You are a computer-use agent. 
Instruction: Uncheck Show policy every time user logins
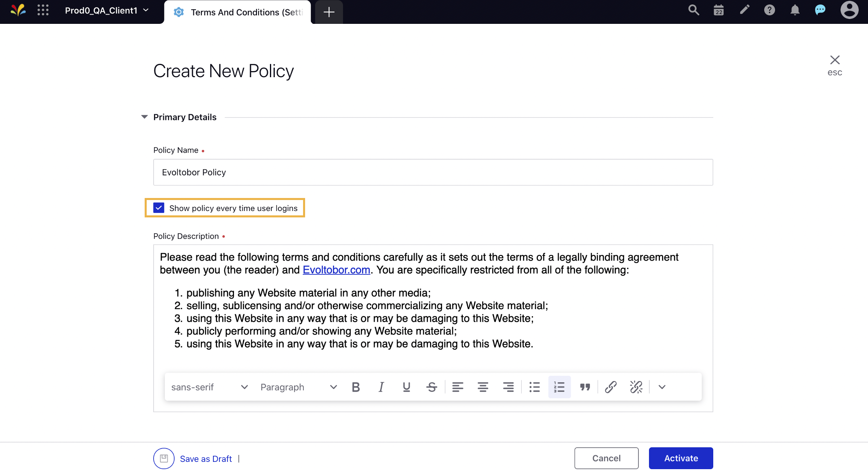(159, 208)
